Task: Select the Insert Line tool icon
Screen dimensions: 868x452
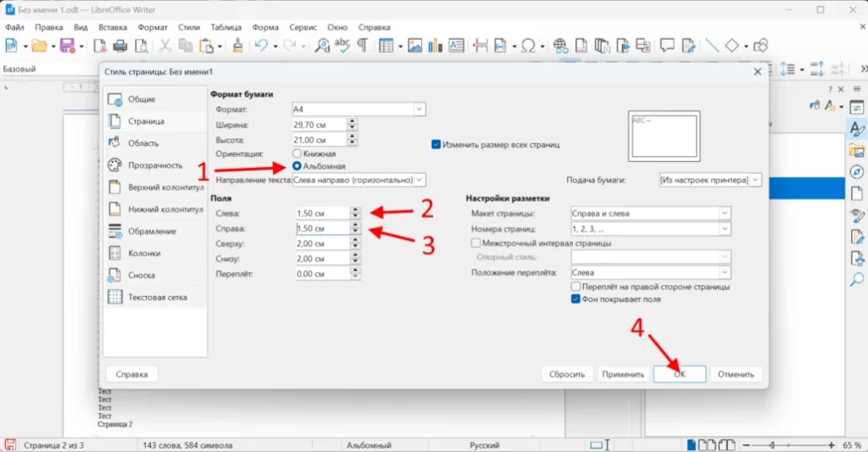Action: click(712, 46)
